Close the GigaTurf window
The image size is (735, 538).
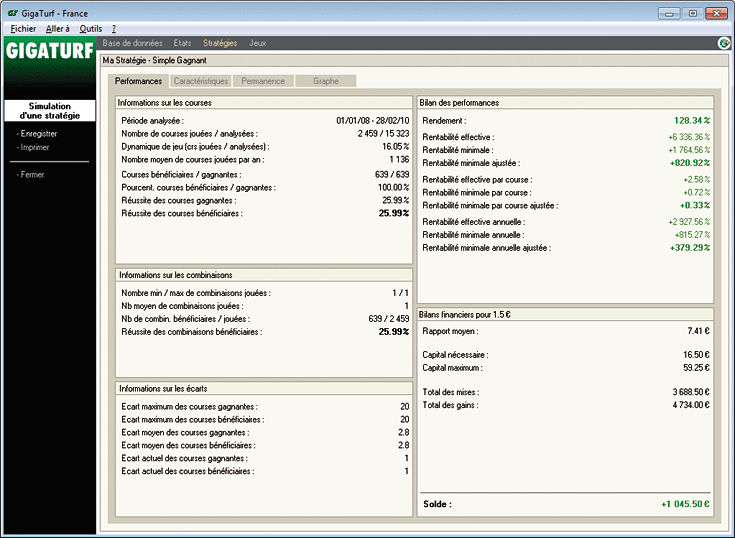point(716,14)
